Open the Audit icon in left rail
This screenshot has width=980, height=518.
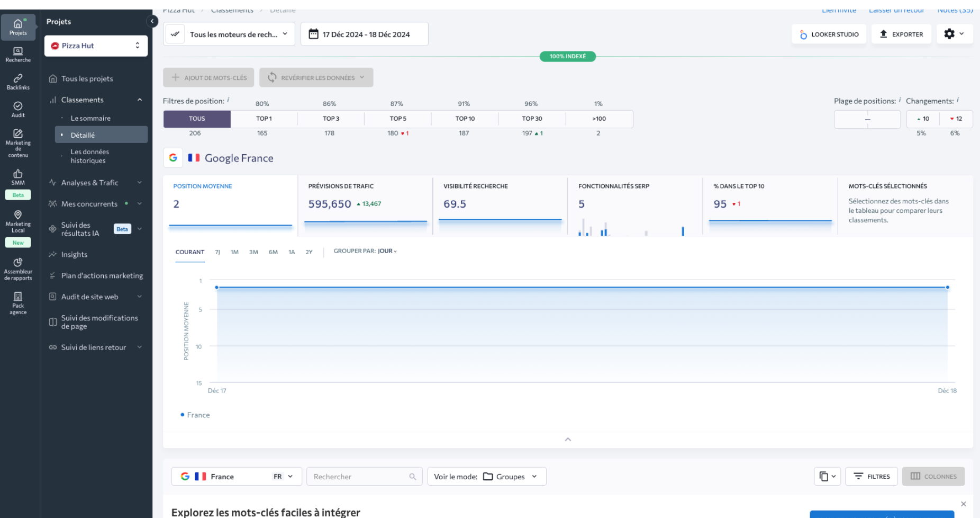tap(18, 110)
